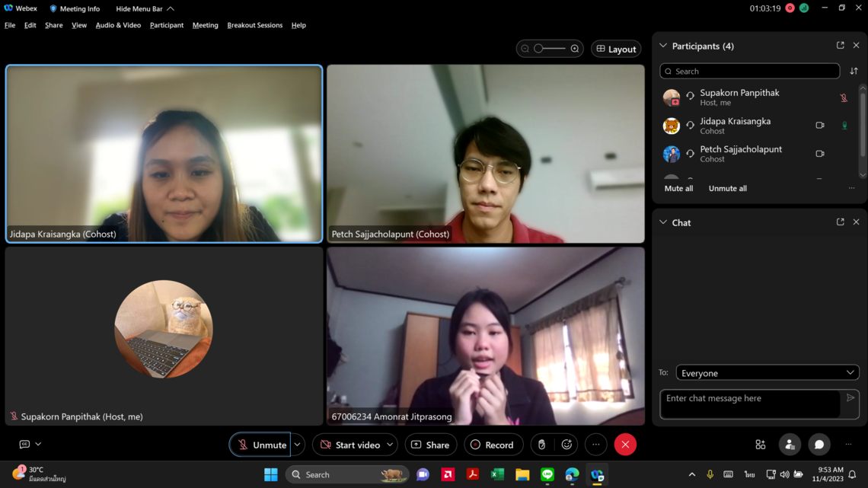Start video from the control bar
Image resolution: width=868 pixels, height=488 pixels.
pos(349,445)
